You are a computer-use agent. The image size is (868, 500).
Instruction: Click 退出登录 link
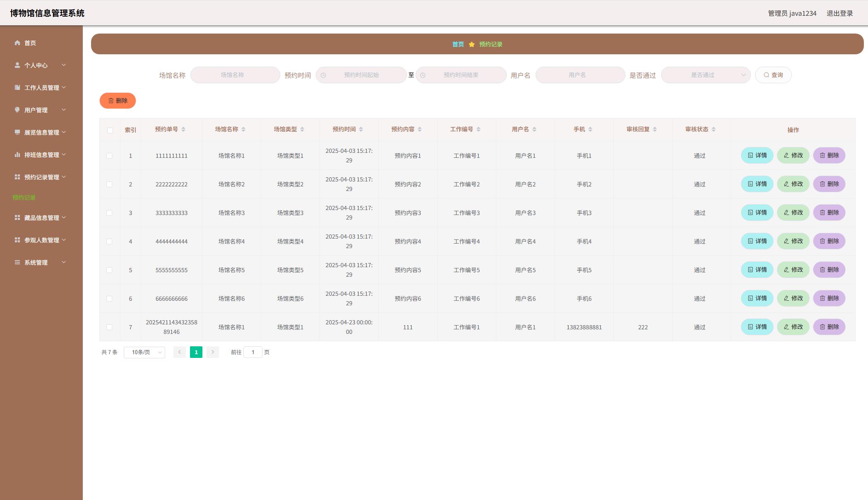pyautogui.click(x=839, y=13)
